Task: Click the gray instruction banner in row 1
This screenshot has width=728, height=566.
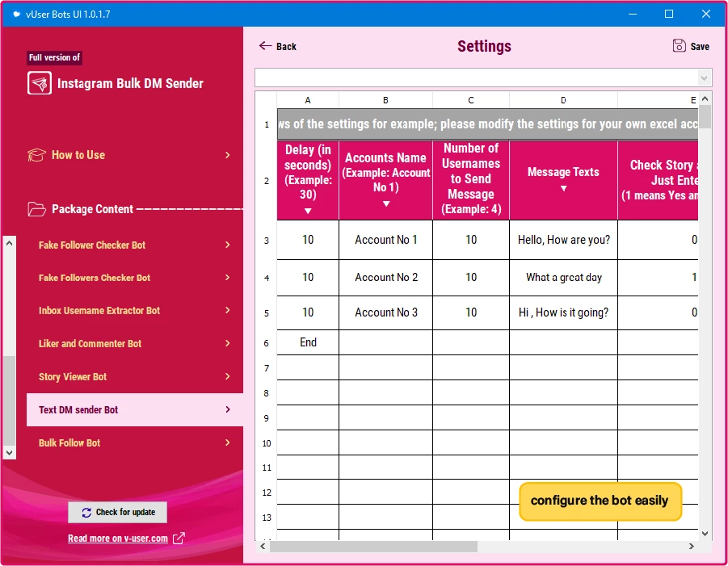Action: (487, 124)
